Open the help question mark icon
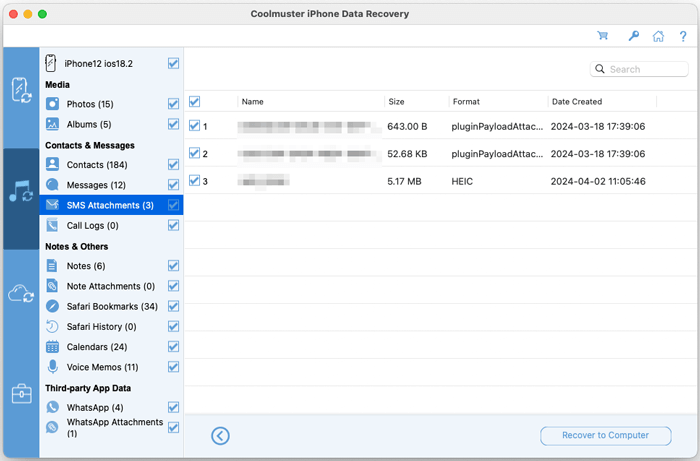The image size is (700, 461). [x=683, y=36]
